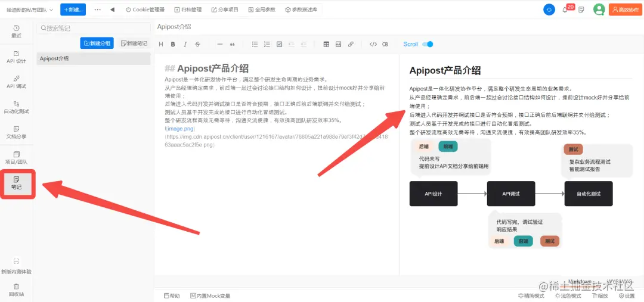This screenshot has width=644, height=302.
Task: Open API 设计 in the sidebar
Action: 17,57
